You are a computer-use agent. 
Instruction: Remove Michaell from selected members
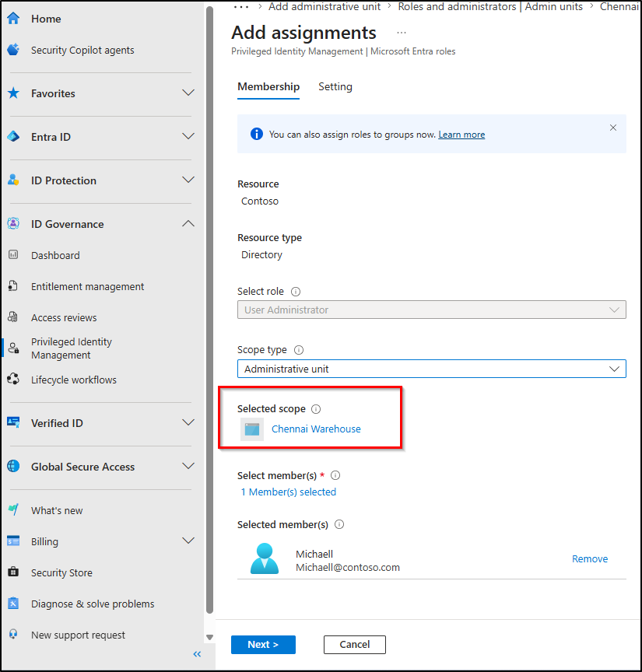(x=590, y=559)
